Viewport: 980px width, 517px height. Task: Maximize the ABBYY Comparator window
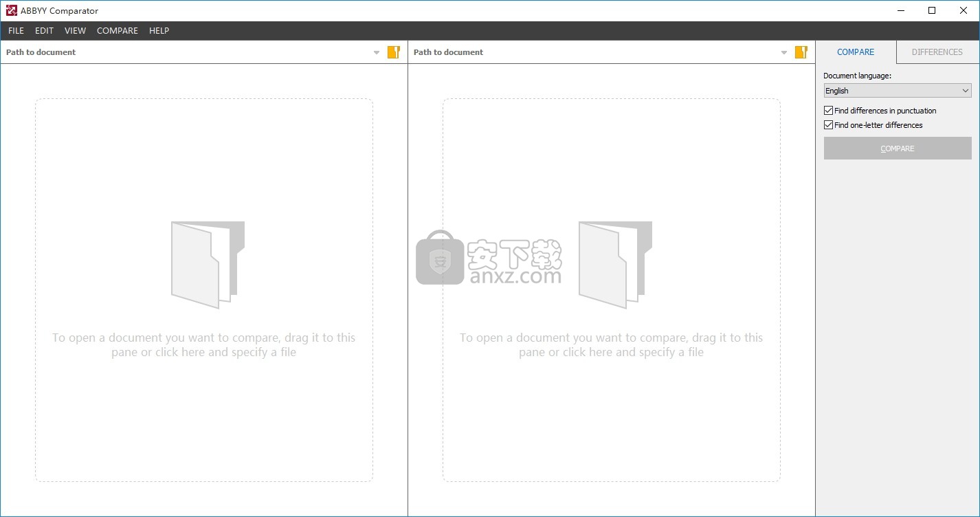tap(932, 10)
